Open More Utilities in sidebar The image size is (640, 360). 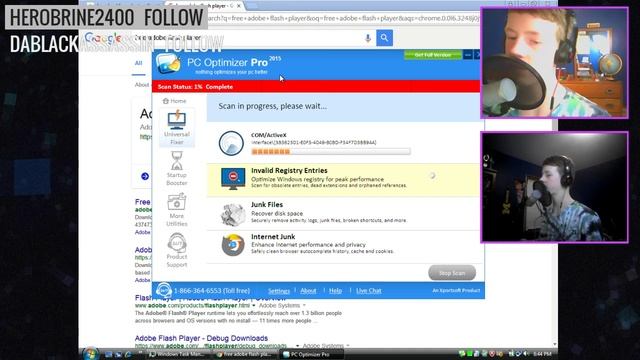click(177, 209)
